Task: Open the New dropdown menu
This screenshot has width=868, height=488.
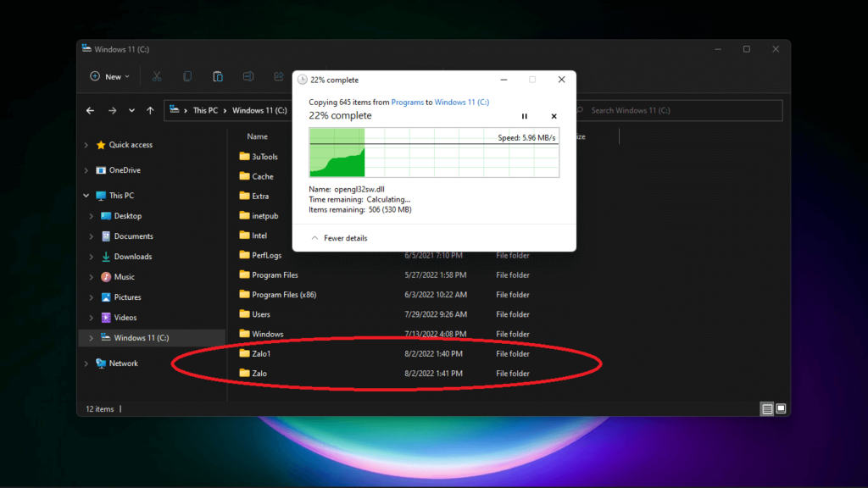Action: (x=110, y=76)
